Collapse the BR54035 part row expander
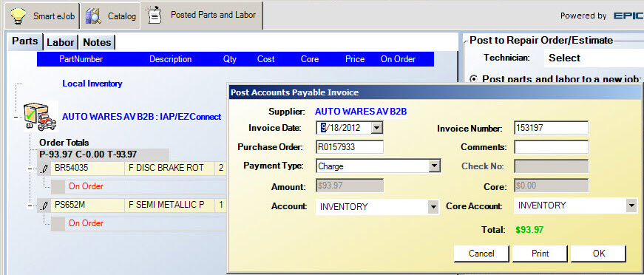 (30, 169)
